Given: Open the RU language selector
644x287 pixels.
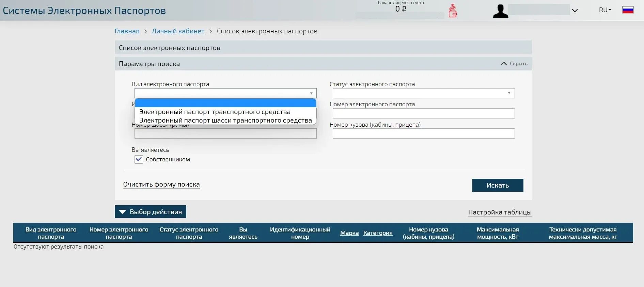Looking at the screenshot, I should pyautogui.click(x=605, y=10).
